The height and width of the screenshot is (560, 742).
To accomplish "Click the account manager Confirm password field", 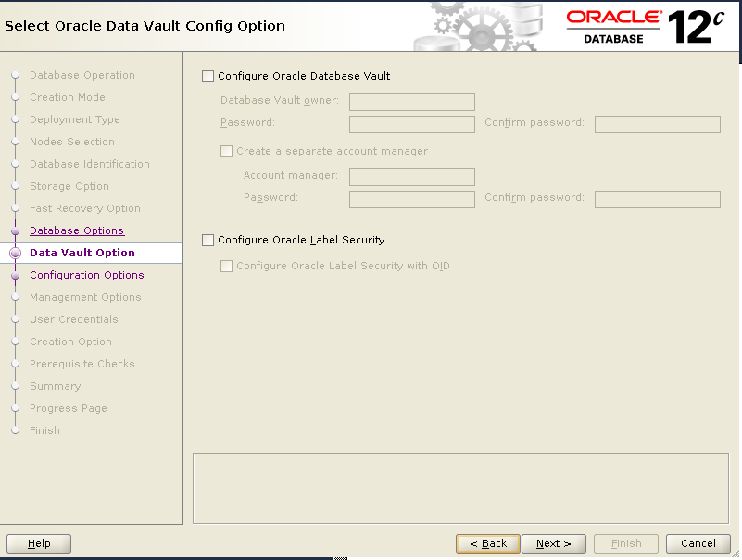I will tap(657, 199).
